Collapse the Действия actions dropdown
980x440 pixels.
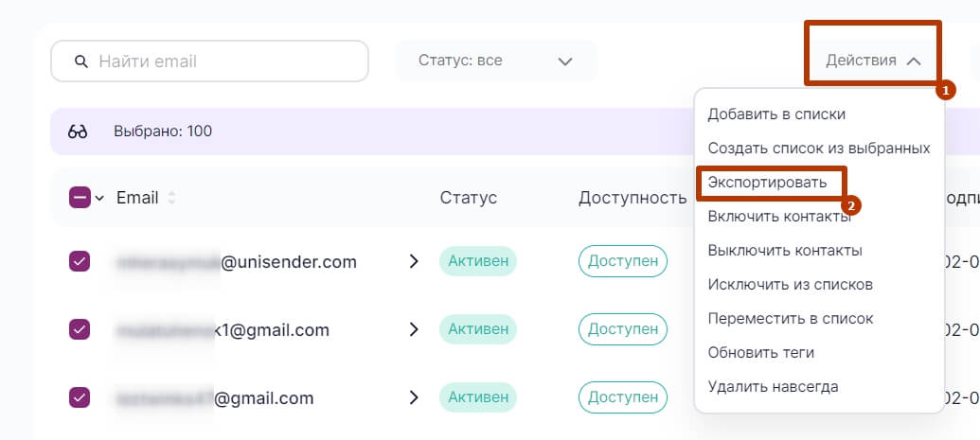tap(872, 61)
